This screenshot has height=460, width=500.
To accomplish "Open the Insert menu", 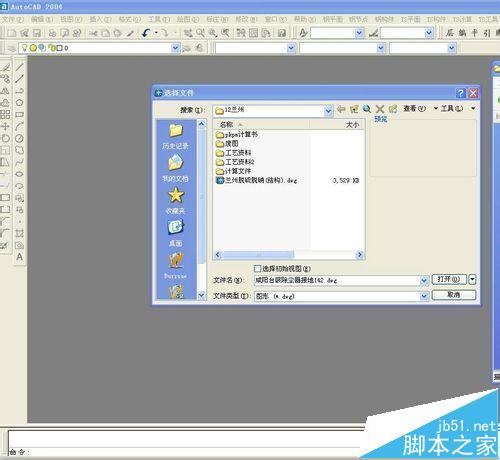I will 100,19.
